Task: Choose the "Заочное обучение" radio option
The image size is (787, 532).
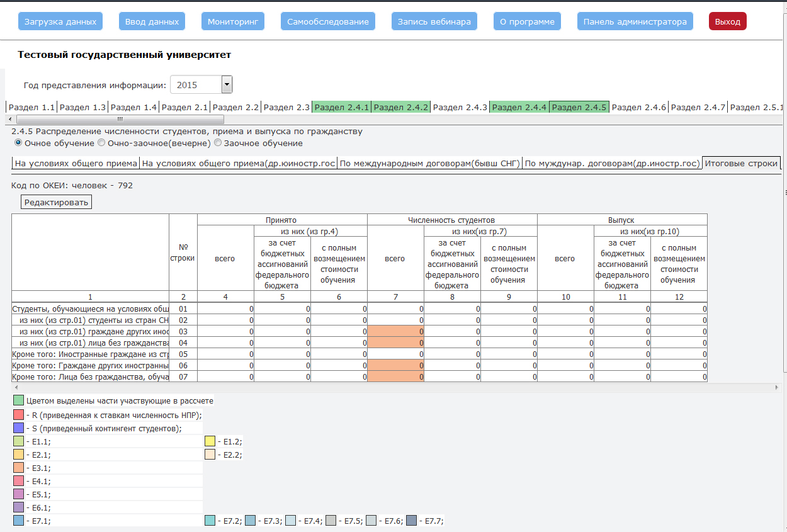Action: pyautogui.click(x=218, y=143)
